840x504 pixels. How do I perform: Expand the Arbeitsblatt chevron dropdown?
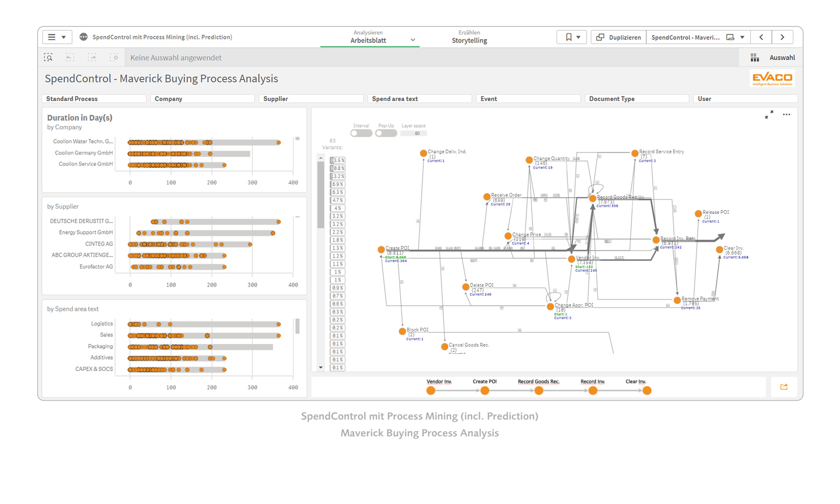point(413,40)
